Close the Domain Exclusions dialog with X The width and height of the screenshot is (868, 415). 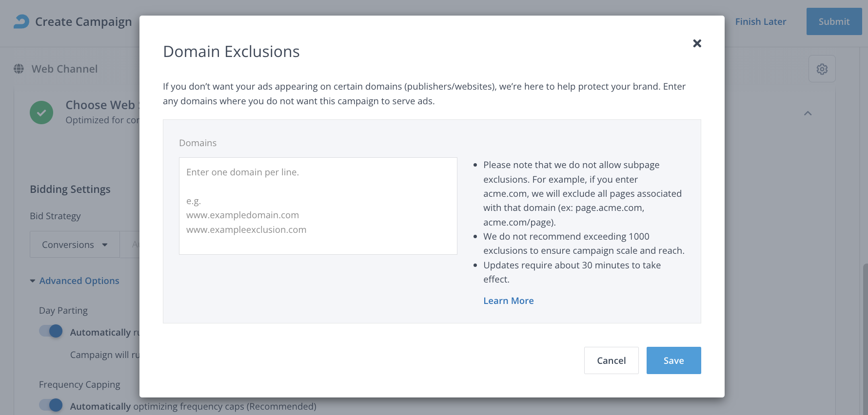pos(697,43)
